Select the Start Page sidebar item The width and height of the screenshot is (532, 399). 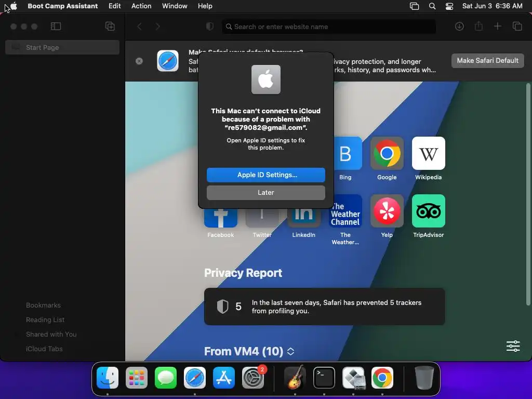[62, 47]
